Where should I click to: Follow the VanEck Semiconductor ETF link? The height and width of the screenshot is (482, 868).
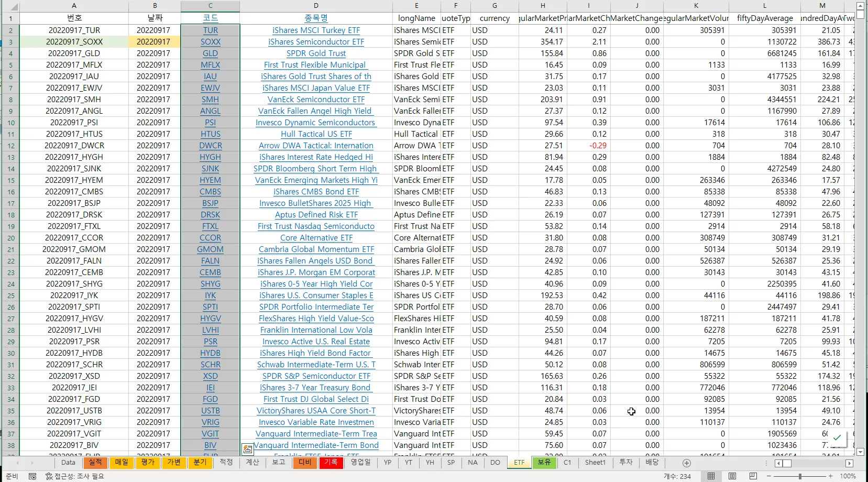(x=316, y=100)
